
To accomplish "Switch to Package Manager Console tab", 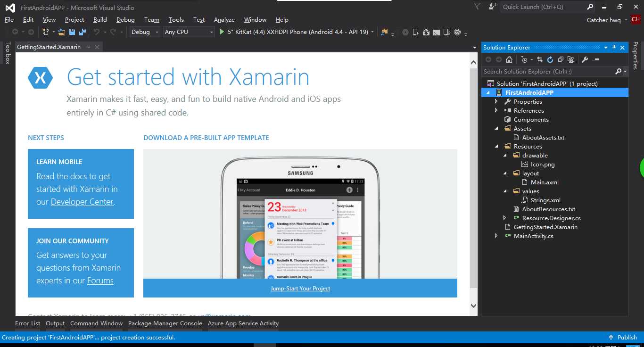I will 165,323.
